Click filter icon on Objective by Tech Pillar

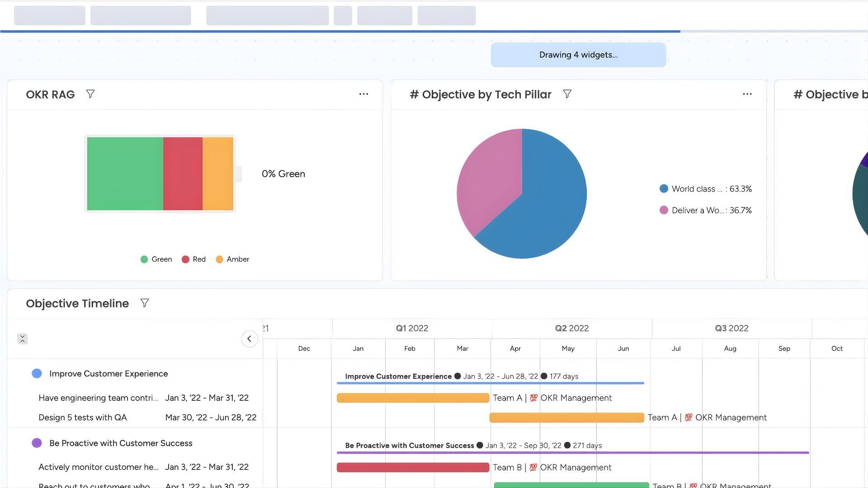[x=567, y=94]
